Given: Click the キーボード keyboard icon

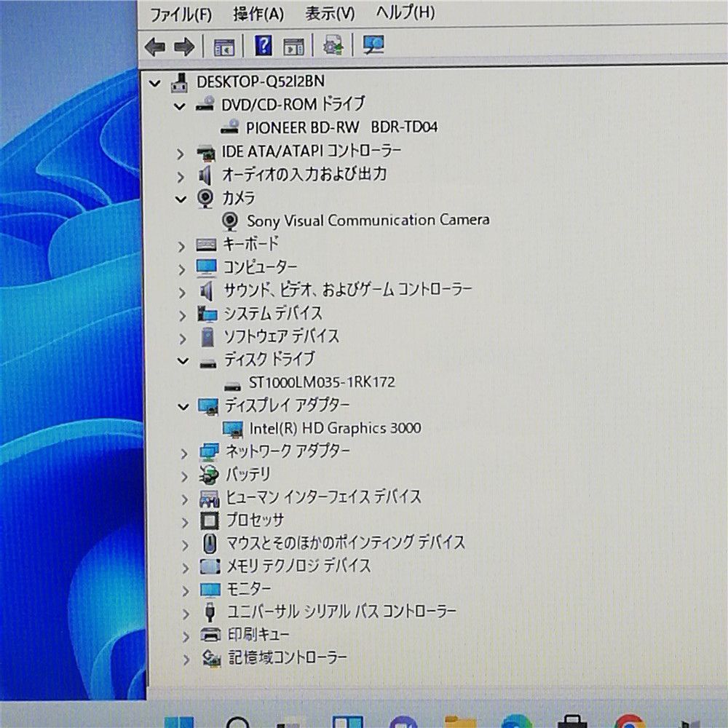Looking at the screenshot, I should 206,245.
